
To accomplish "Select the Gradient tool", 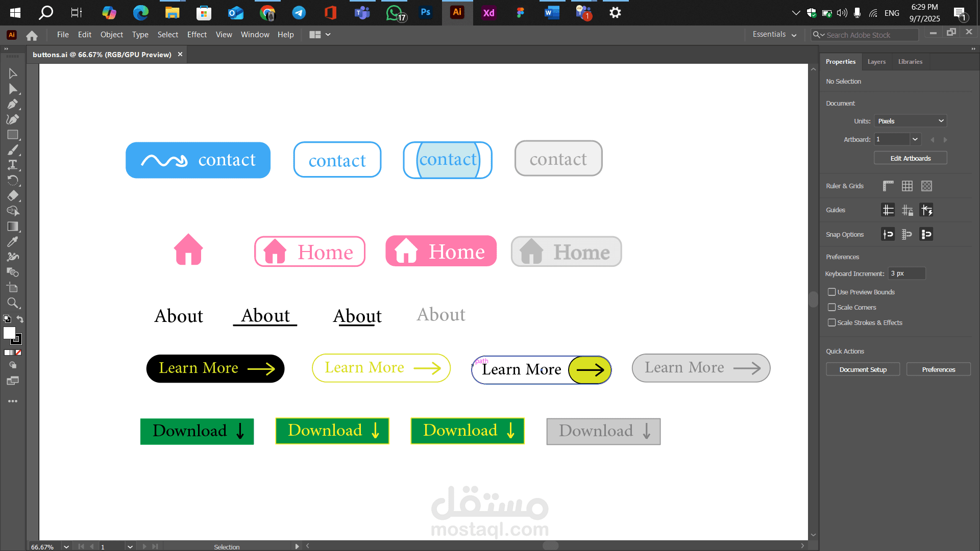I will (x=13, y=227).
